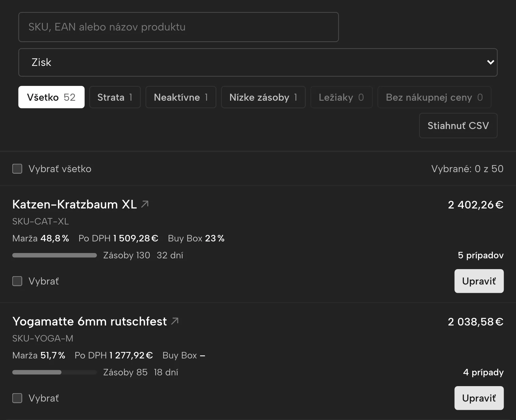The height and width of the screenshot is (420, 516).
Task: Click the 'Vybrané: 0 z 50' counter
Action: [x=467, y=169]
